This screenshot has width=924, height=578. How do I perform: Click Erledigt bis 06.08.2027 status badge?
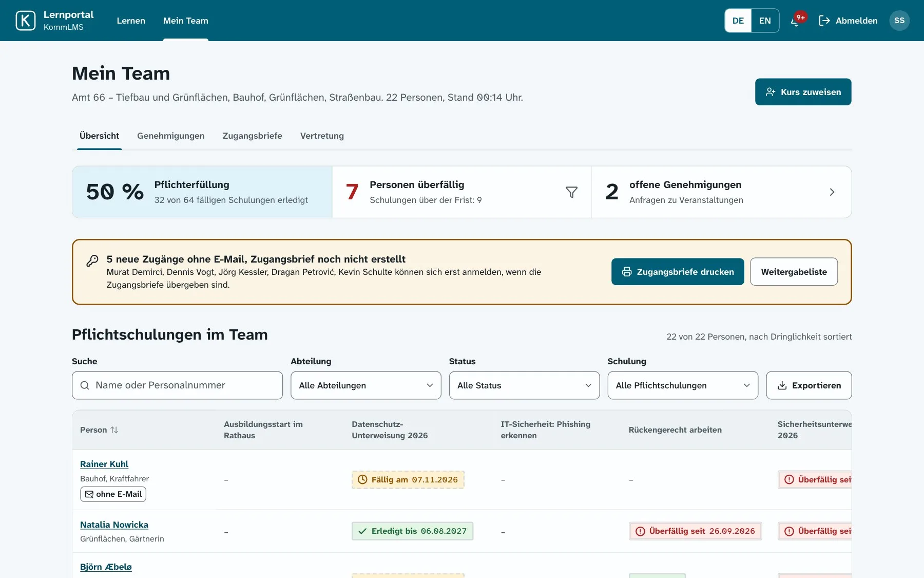tap(412, 531)
